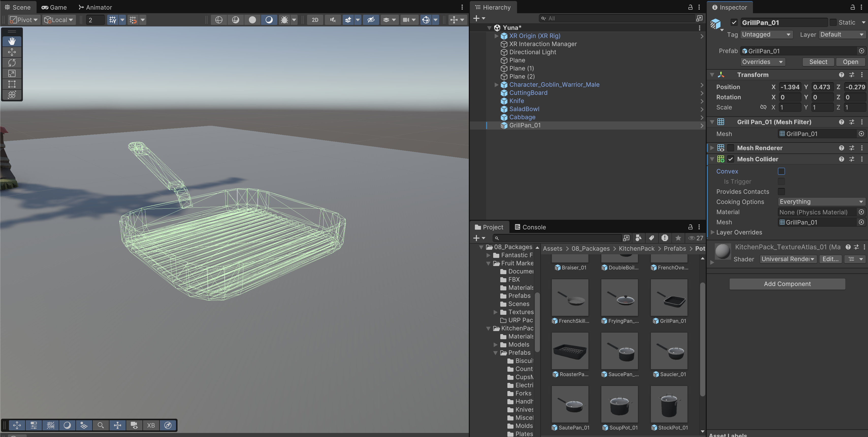Select the Hierarchy tab
This screenshot has height=437, width=868.
pos(493,7)
